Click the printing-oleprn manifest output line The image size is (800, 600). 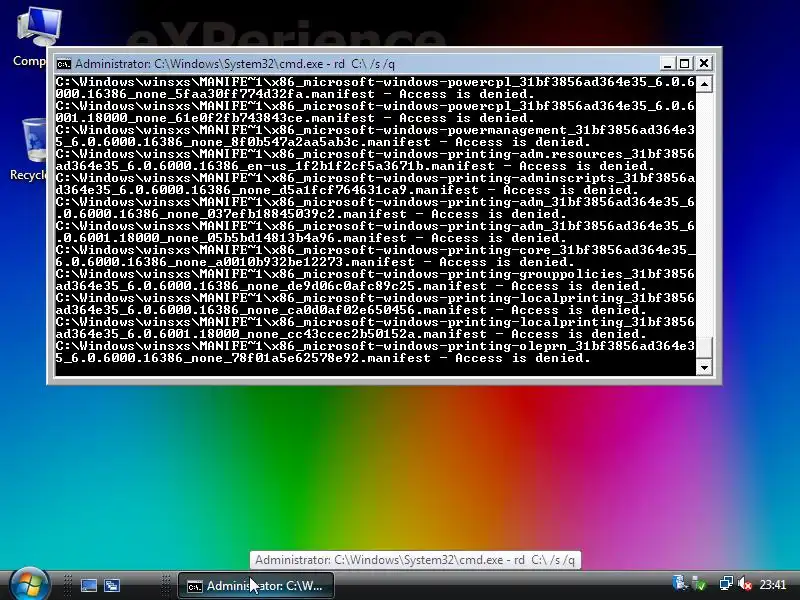tap(375, 352)
